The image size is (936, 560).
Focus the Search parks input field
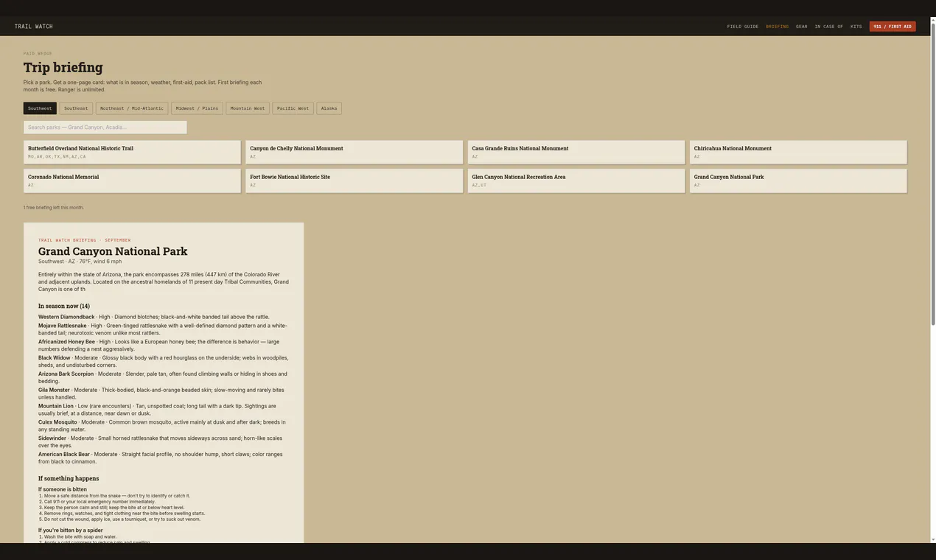click(x=105, y=127)
